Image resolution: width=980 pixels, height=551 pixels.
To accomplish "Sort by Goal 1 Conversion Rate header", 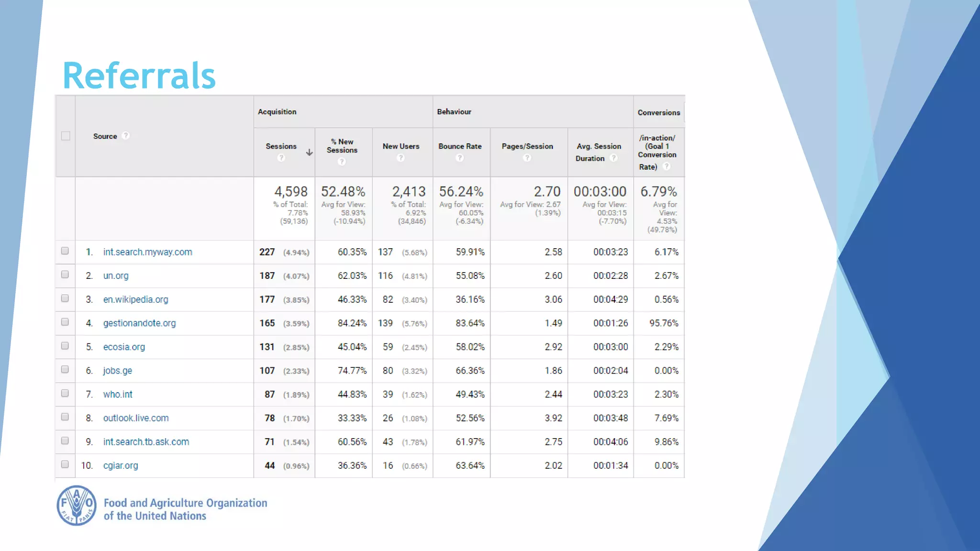I will (657, 152).
